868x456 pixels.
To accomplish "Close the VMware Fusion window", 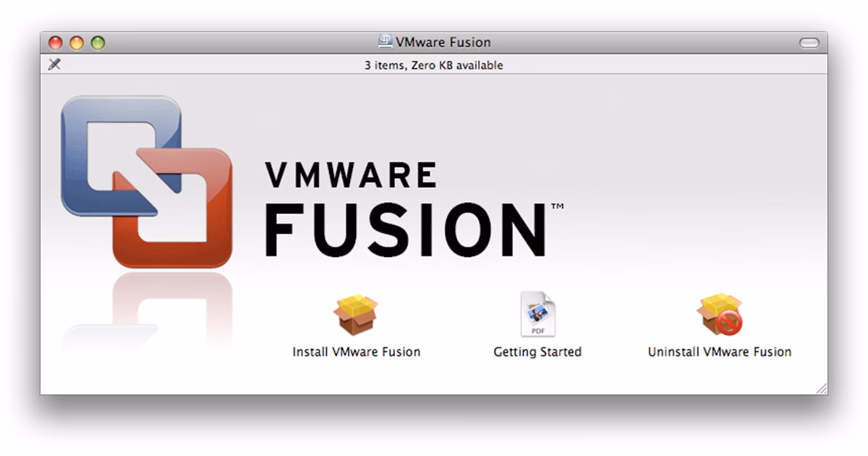I will coord(56,43).
